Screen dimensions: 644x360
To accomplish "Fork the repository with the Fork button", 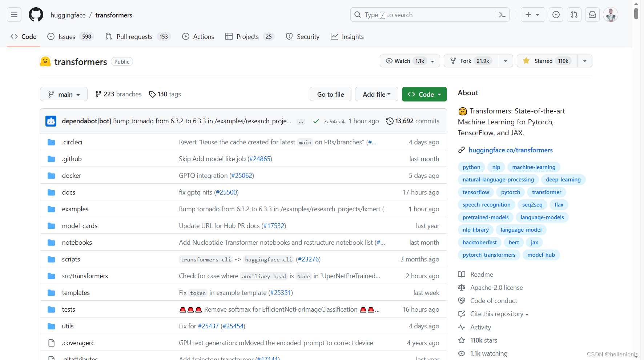I will tap(471, 61).
